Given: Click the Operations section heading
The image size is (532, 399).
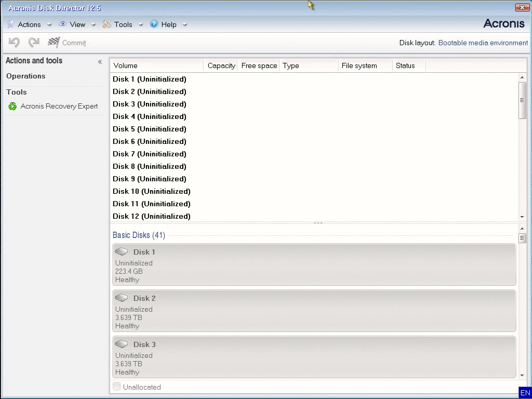Looking at the screenshot, I should click(x=26, y=76).
